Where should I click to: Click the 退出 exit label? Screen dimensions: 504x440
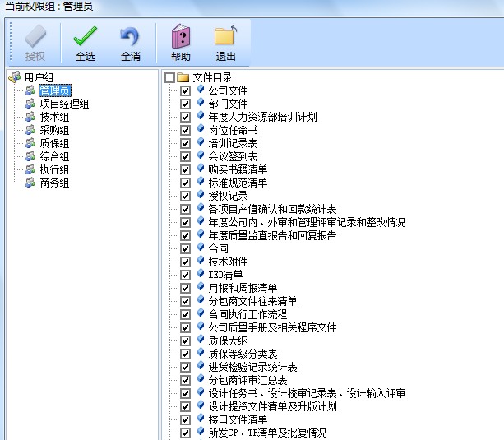(x=225, y=57)
